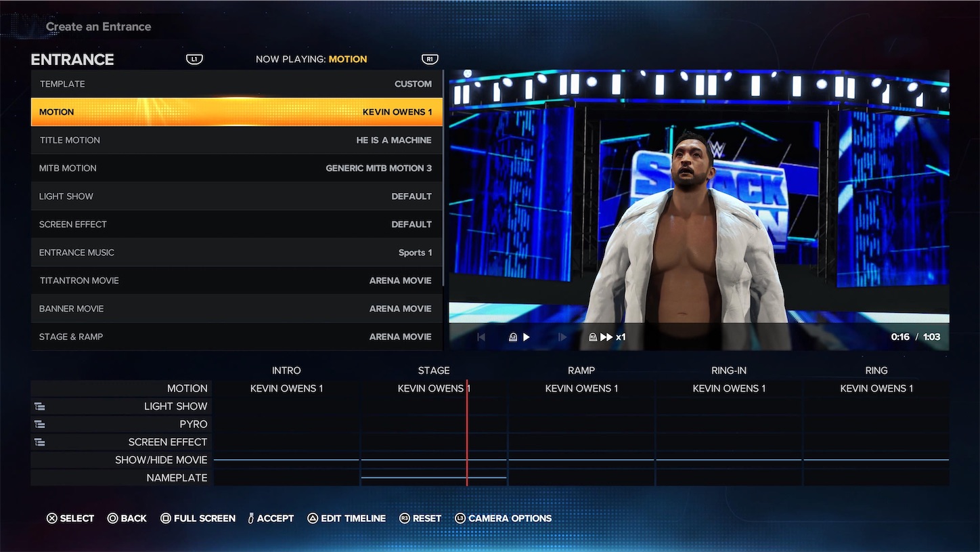Open the MITB Motion setting

pyautogui.click(x=237, y=168)
